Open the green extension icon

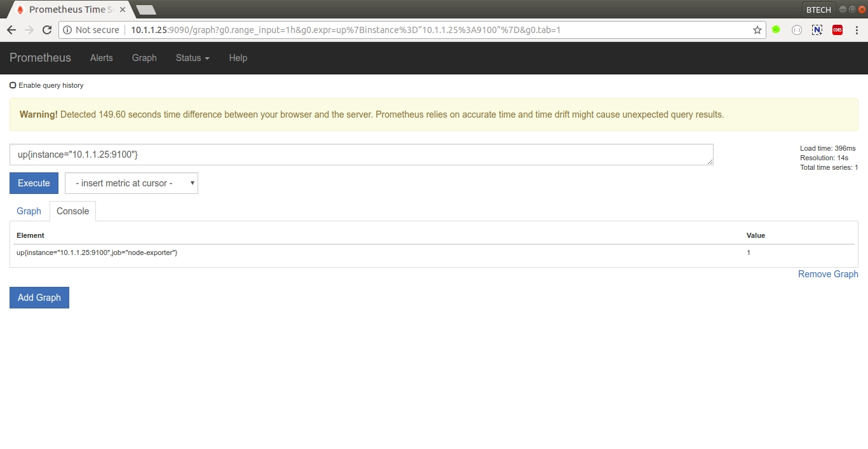point(776,29)
